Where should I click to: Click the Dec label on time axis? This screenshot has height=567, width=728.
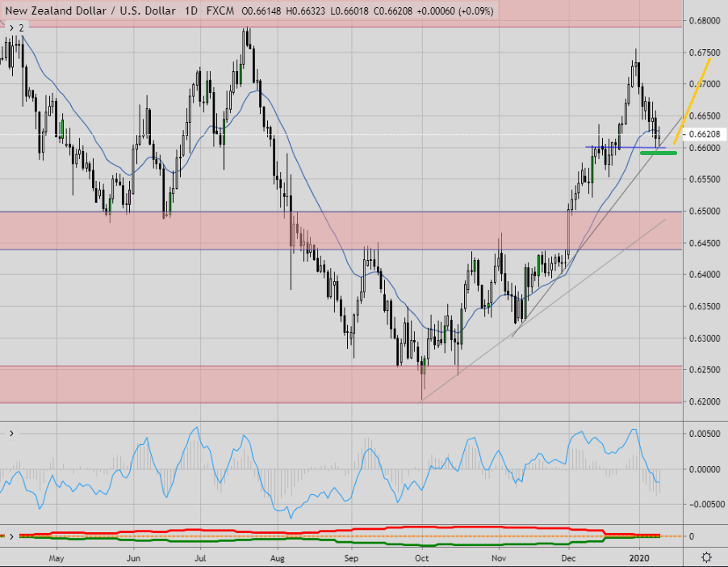tap(569, 558)
